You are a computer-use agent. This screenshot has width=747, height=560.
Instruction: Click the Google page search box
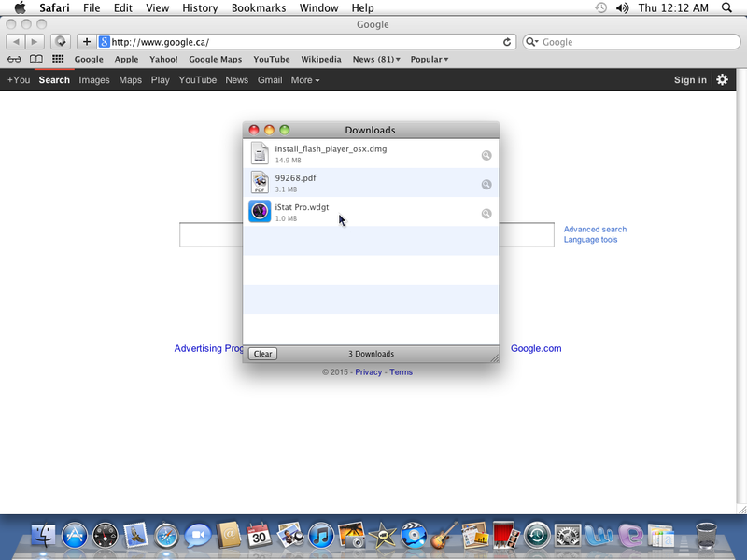tap(367, 235)
